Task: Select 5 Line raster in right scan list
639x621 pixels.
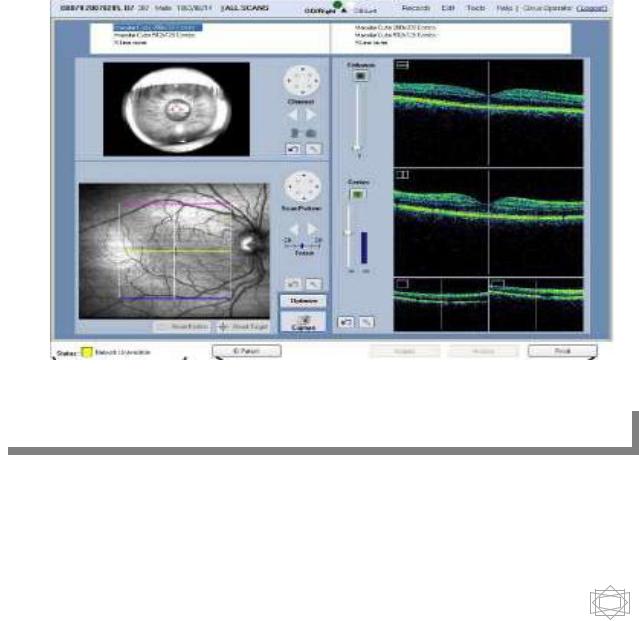Action: tap(371, 42)
